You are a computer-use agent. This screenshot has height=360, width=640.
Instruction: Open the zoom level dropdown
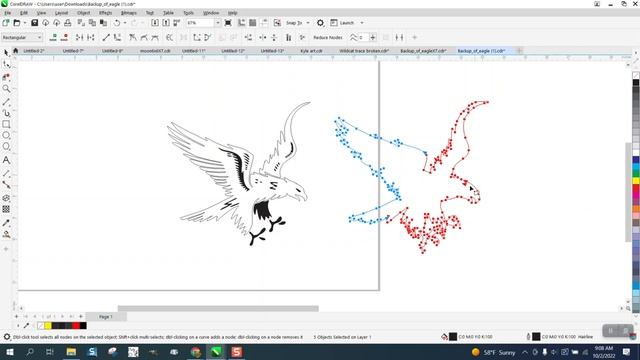(x=218, y=23)
